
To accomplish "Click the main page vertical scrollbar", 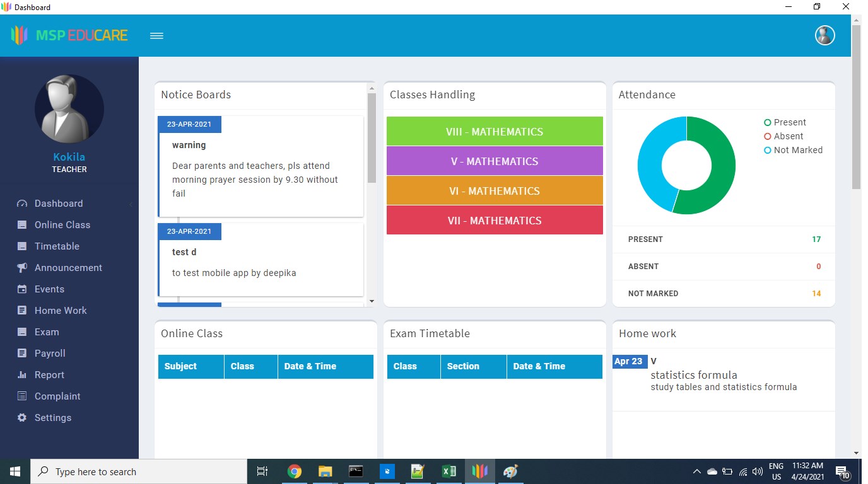I will (856, 107).
